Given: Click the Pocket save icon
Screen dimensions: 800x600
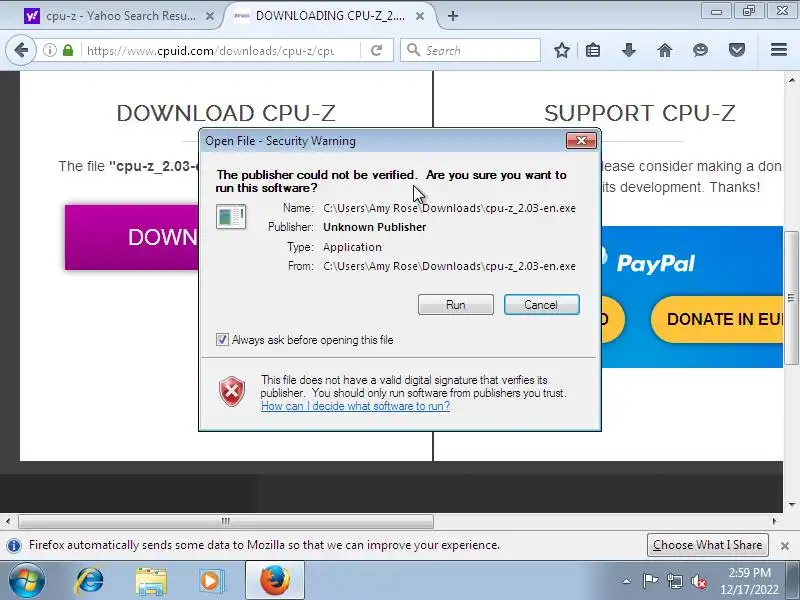Looking at the screenshot, I should (737, 50).
